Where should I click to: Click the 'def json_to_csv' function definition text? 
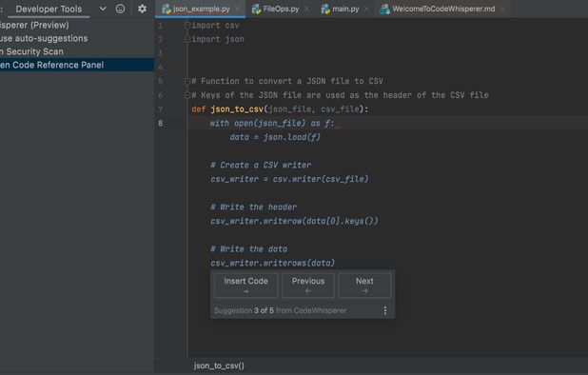[x=280, y=109]
